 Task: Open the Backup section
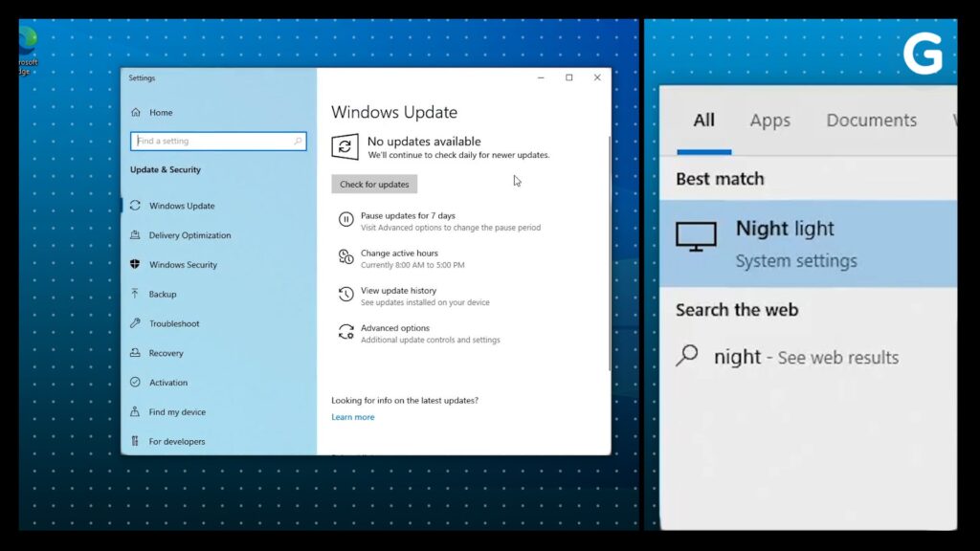pyautogui.click(x=163, y=295)
